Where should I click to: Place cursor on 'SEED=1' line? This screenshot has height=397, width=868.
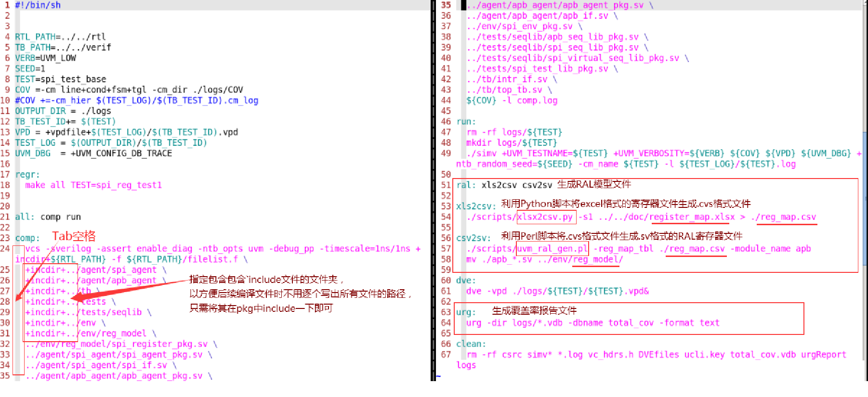(30, 68)
